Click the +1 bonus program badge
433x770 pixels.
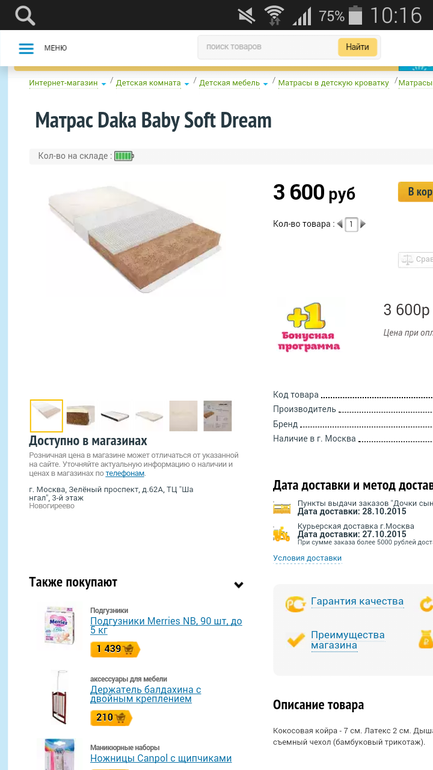308,326
